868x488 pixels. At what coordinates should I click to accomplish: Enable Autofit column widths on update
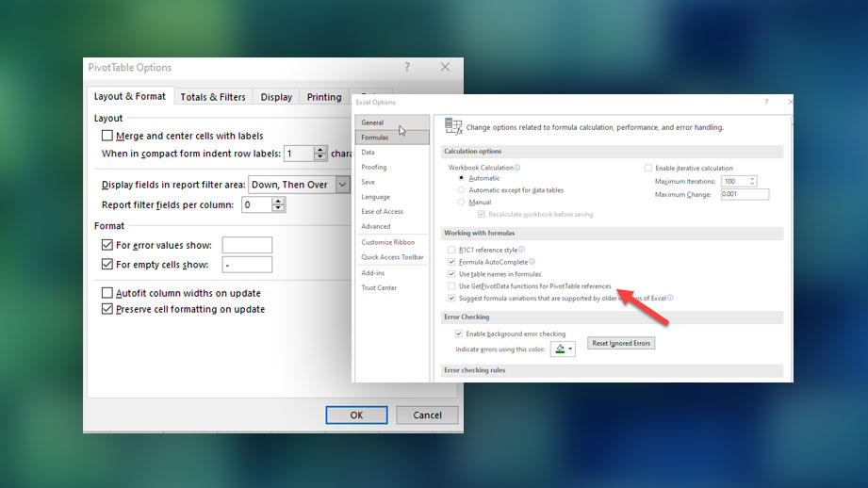(x=107, y=293)
